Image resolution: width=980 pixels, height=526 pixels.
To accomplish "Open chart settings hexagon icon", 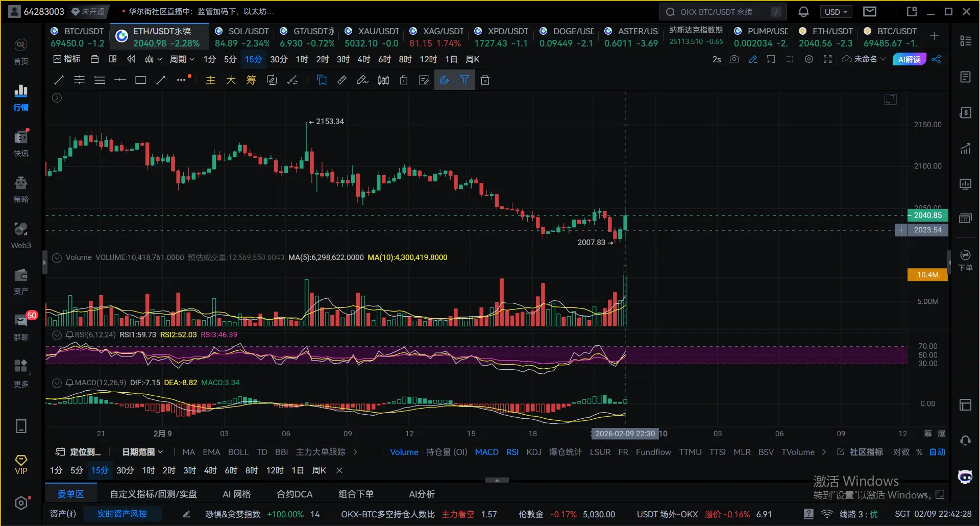I will [x=809, y=59].
